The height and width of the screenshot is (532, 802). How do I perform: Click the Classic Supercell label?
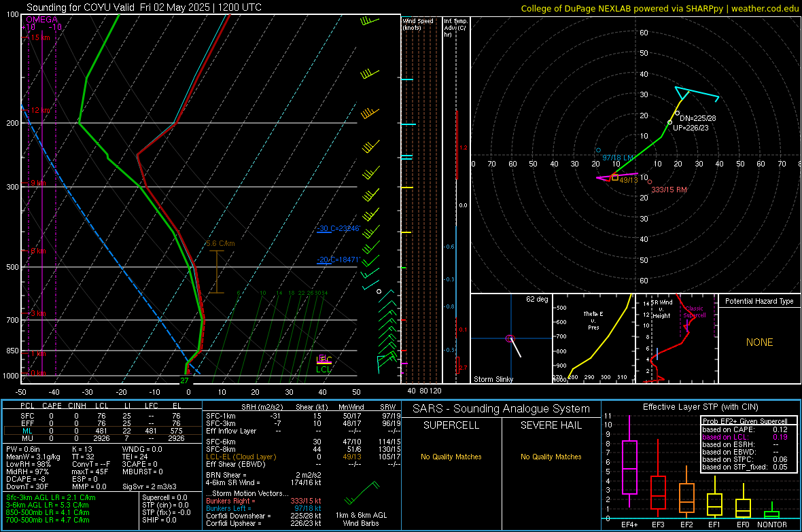pos(694,312)
